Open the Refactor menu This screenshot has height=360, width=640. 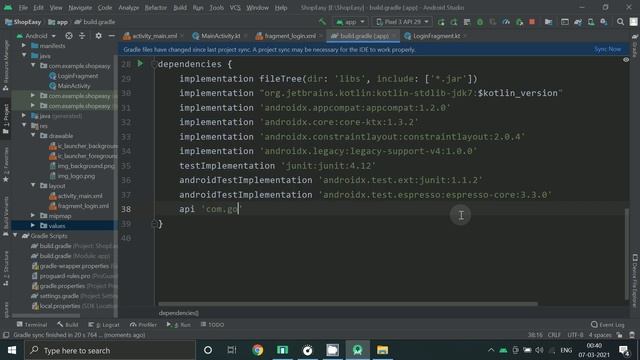(156, 8)
